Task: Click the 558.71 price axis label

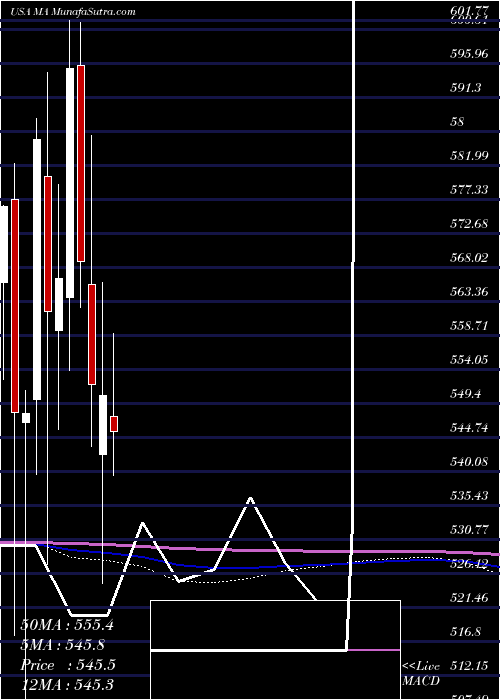Action: [x=468, y=325]
